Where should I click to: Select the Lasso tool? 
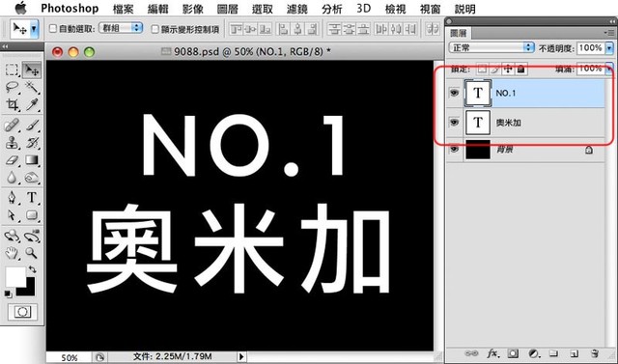pos(12,87)
